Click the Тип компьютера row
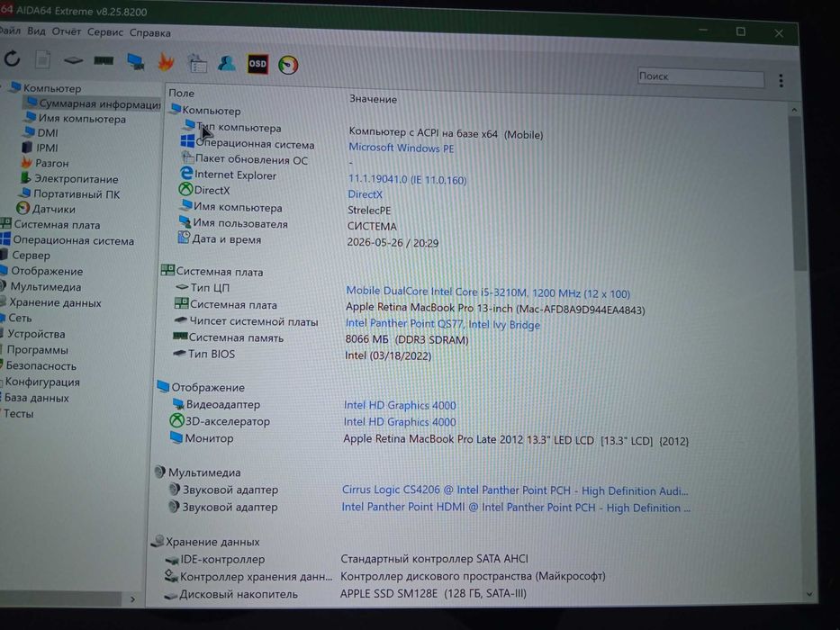The image size is (840, 630). (x=363, y=130)
